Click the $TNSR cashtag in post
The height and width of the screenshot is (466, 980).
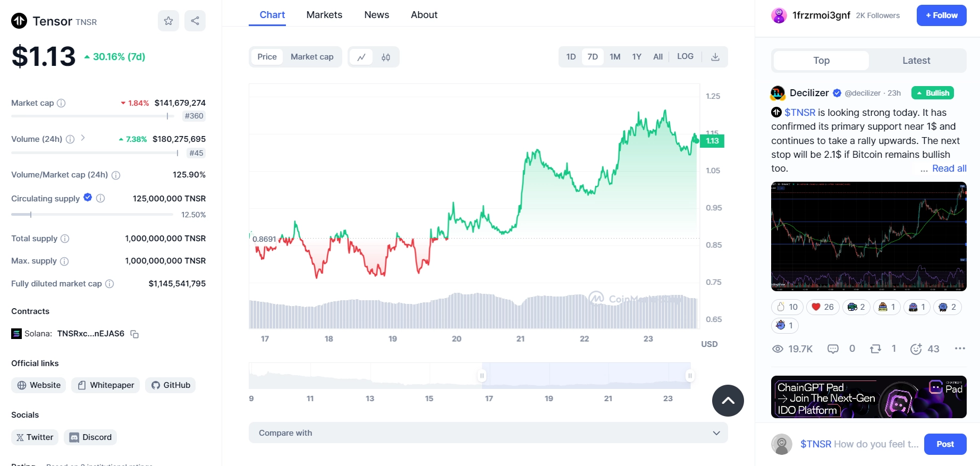(x=799, y=113)
